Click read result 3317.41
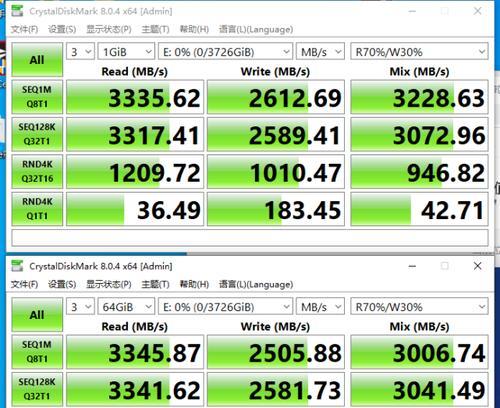Viewport: 500px width, 408px height. point(135,134)
